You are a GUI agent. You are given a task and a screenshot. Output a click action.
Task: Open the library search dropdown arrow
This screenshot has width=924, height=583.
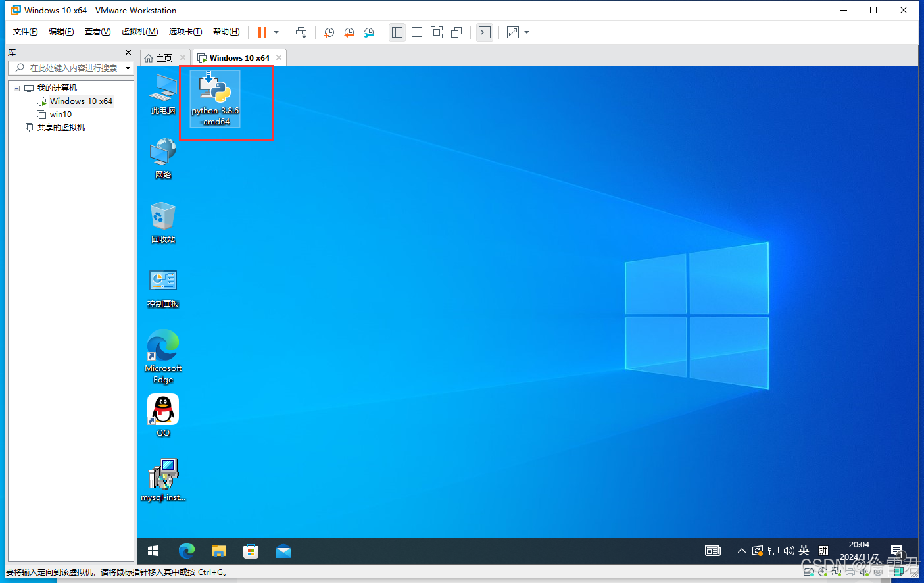[x=128, y=68]
